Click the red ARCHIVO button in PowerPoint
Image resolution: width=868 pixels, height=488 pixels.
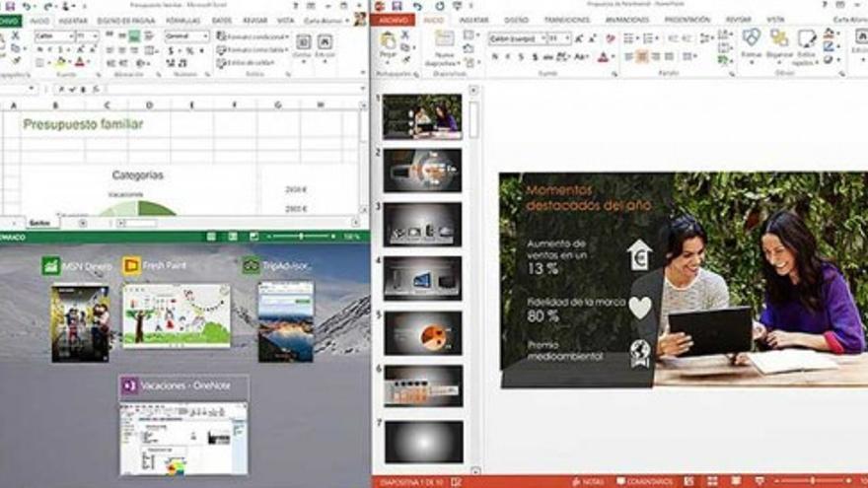pyautogui.click(x=393, y=20)
